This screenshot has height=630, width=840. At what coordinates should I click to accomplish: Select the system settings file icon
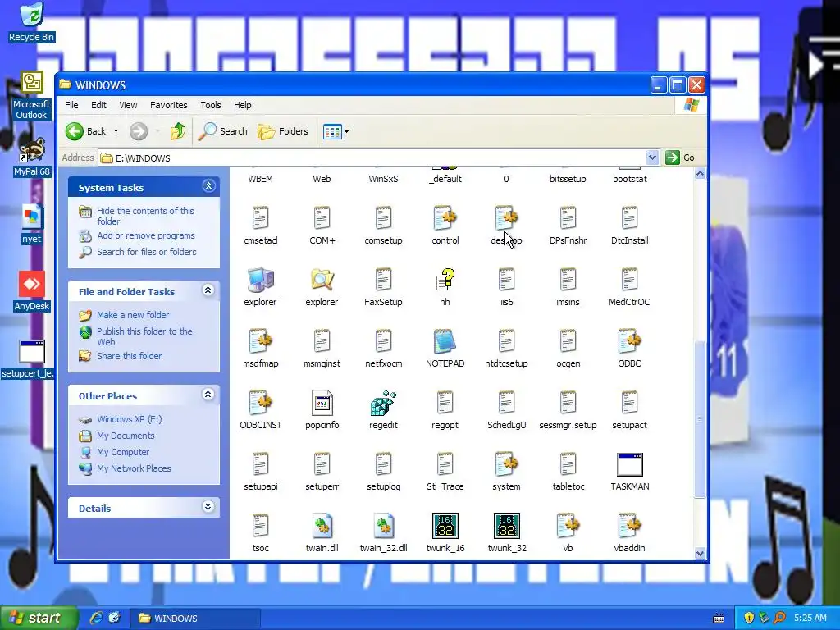click(506, 464)
